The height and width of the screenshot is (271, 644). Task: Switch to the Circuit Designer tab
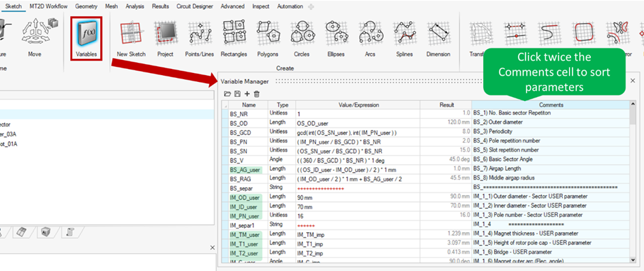195,6
